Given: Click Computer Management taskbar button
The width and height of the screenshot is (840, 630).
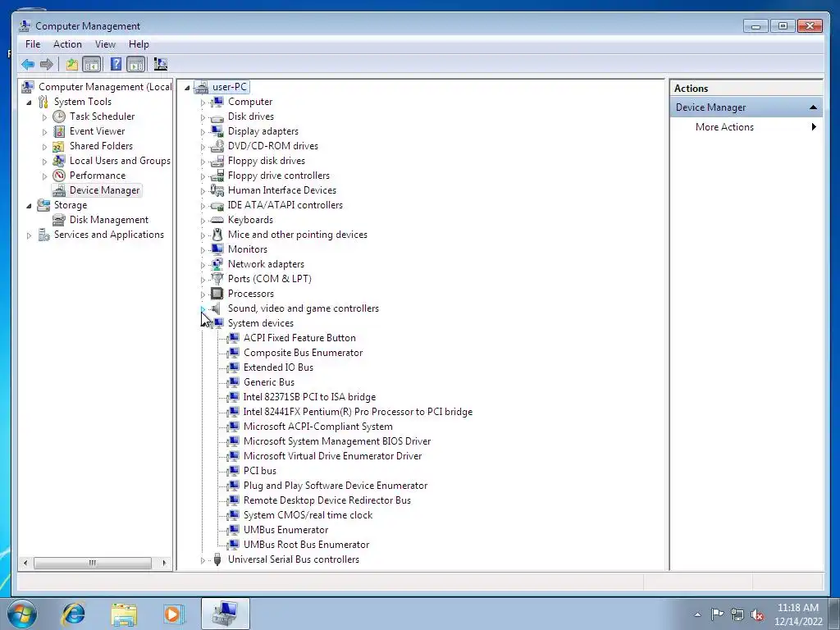Looking at the screenshot, I should (x=225, y=614).
